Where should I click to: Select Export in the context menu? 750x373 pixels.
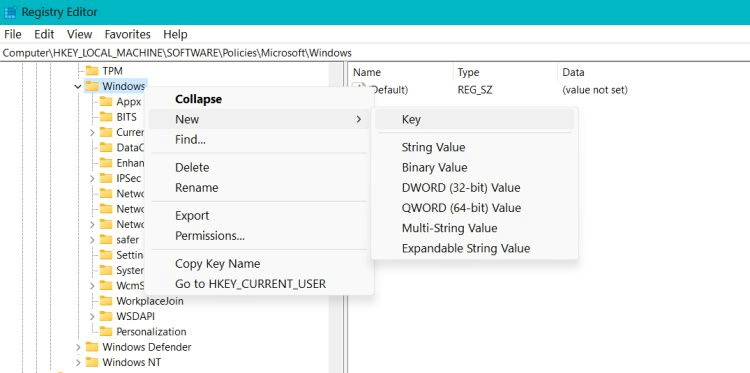(259, 216)
